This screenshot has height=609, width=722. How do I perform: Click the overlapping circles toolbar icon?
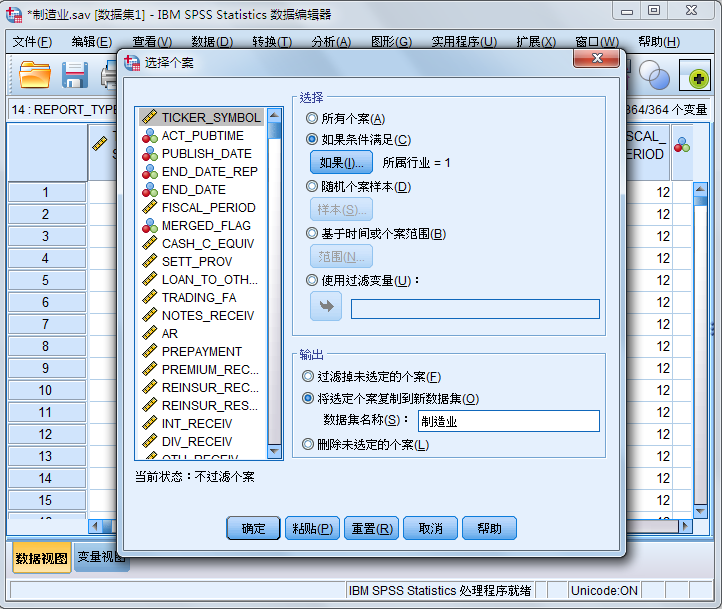(654, 75)
